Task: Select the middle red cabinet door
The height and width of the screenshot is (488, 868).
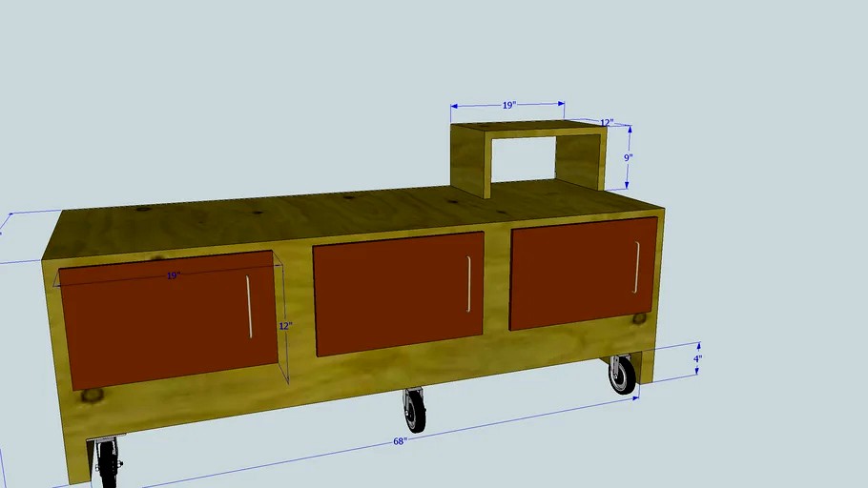Action: (399, 294)
